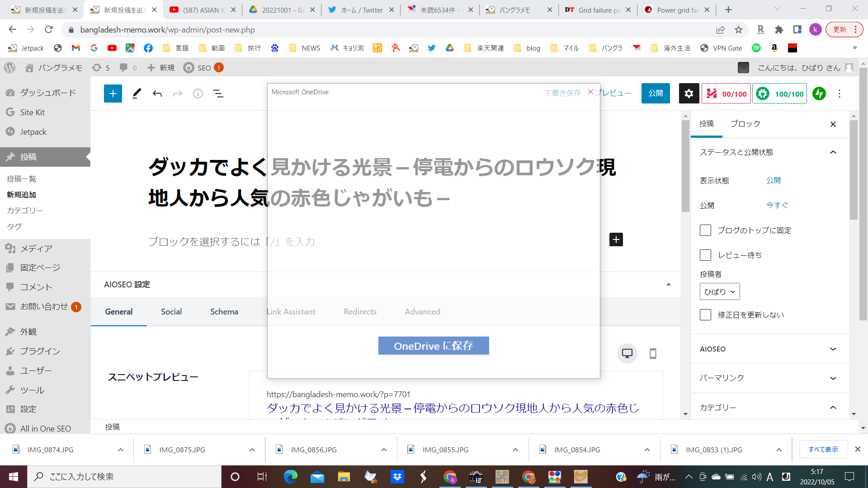Click the browser address bar URL
Image resolution: width=868 pixels, height=488 pixels.
click(x=168, y=30)
